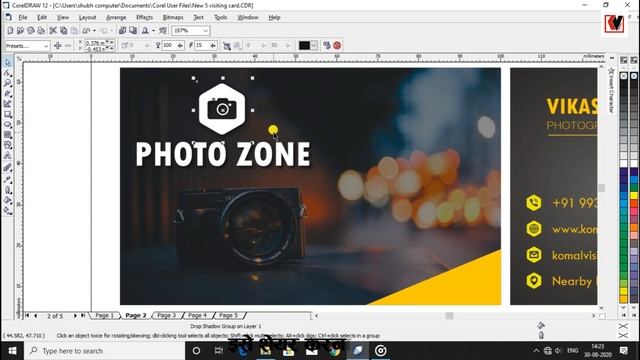The image size is (640, 360).
Task: Copy selection with the Copy icon
Action: pos(64,31)
